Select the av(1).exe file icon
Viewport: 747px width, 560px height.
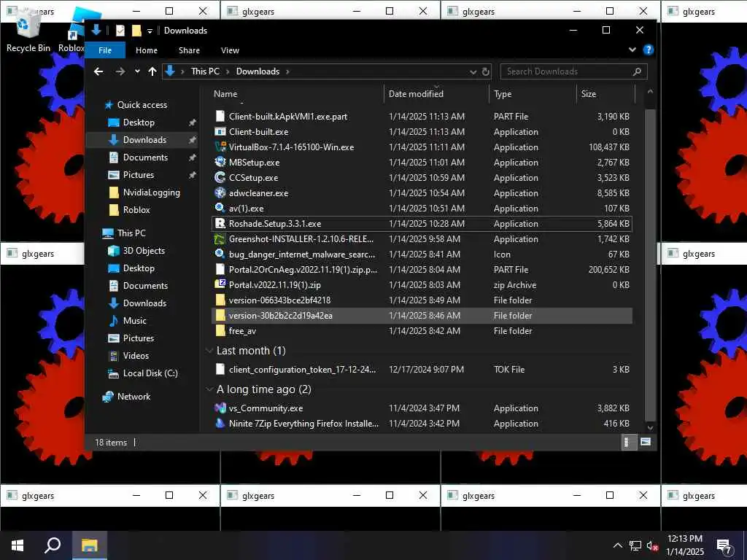tap(220, 208)
